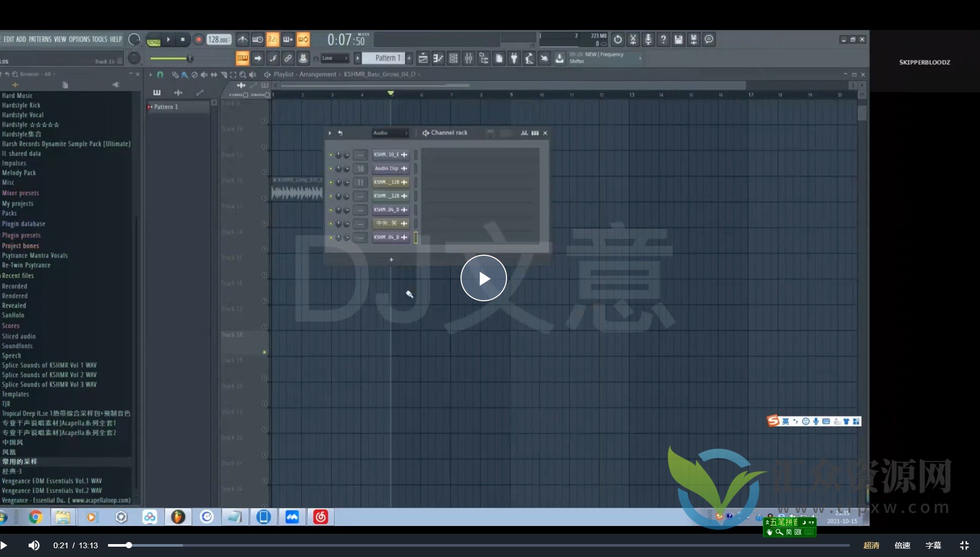This screenshot has width=980, height=557.
Task: Open the piano roll view icon
Action: tap(438, 58)
